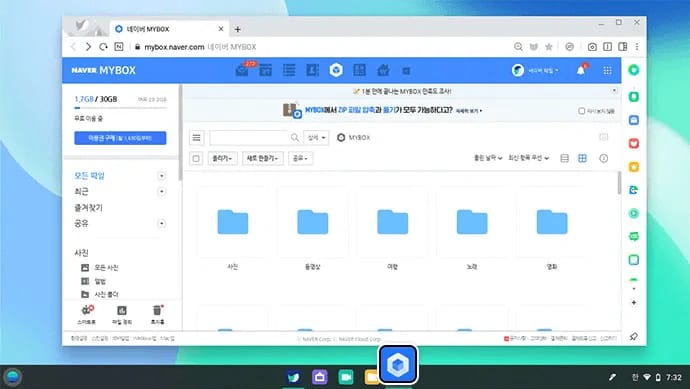Open the calendar icon in MYBOX header
The image size is (690, 389).
pos(265,70)
